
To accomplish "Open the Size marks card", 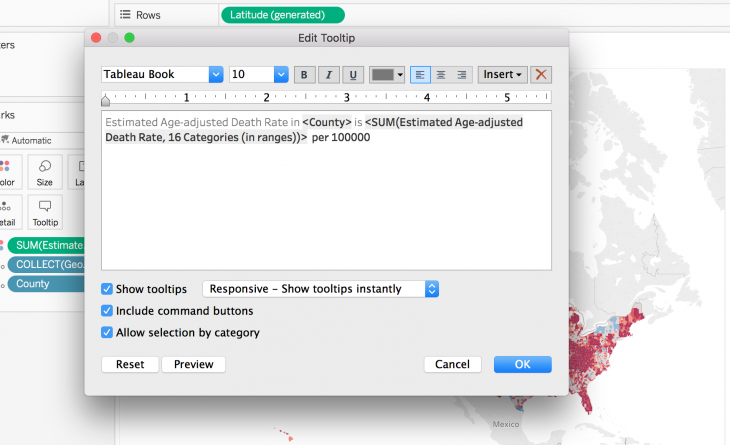I will [45, 172].
